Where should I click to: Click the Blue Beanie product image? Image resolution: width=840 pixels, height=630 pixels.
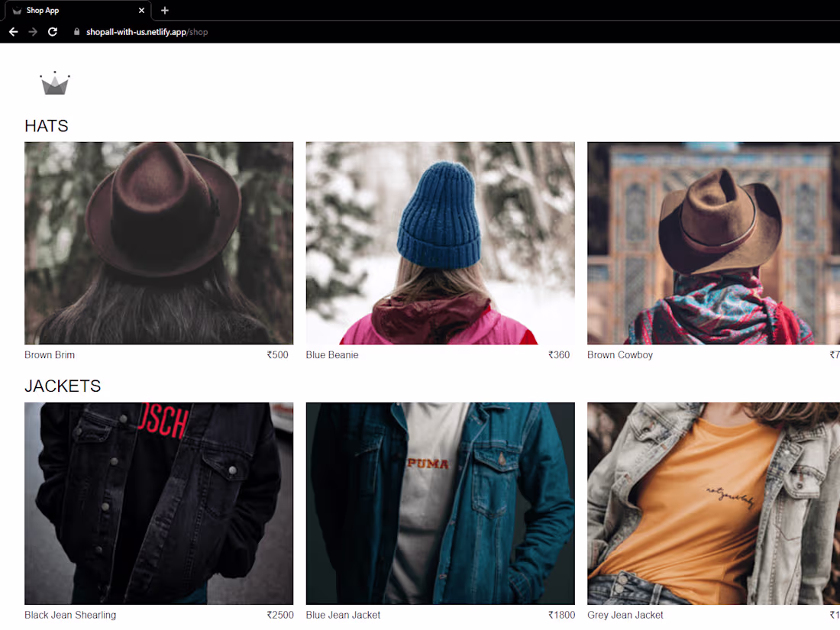pos(440,243)
